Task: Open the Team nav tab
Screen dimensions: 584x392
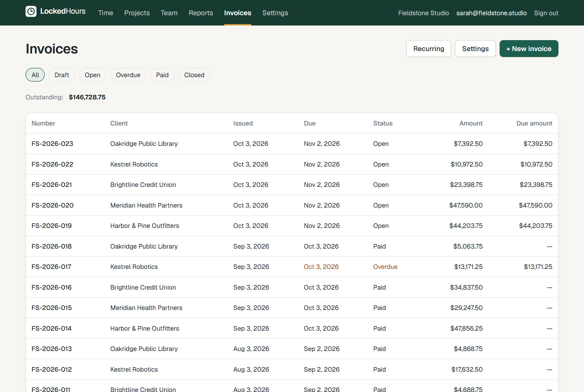Action: point(169,13)
